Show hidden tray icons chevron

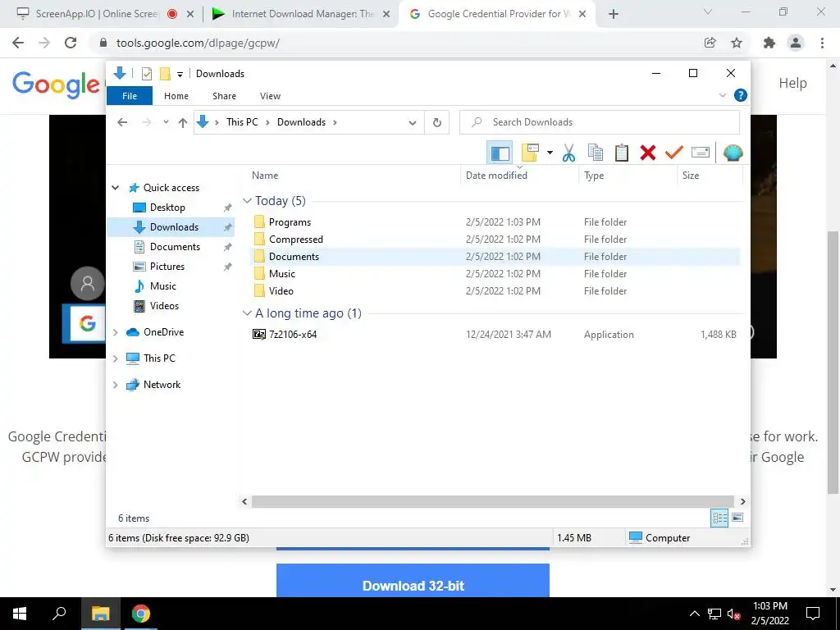pyautogui.click(x=694, y=614)
